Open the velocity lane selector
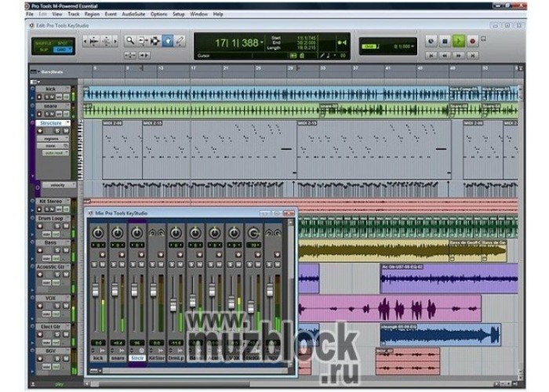This screenshot has width=549, height=392. [59, 185]
